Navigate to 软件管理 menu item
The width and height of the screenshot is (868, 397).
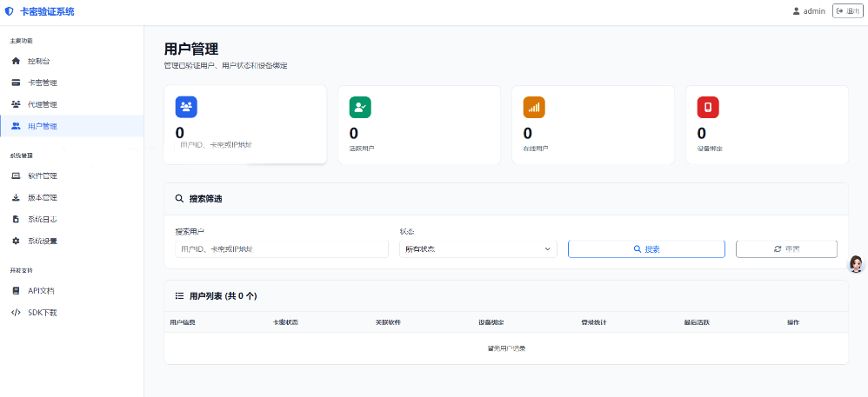click(x=42, y=176)
